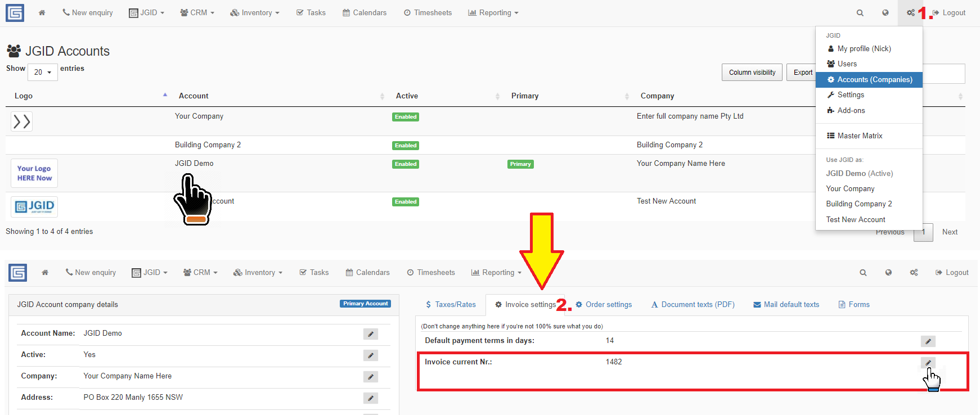Click the JGID logo thumbnail in table

[x=34, y=206]
